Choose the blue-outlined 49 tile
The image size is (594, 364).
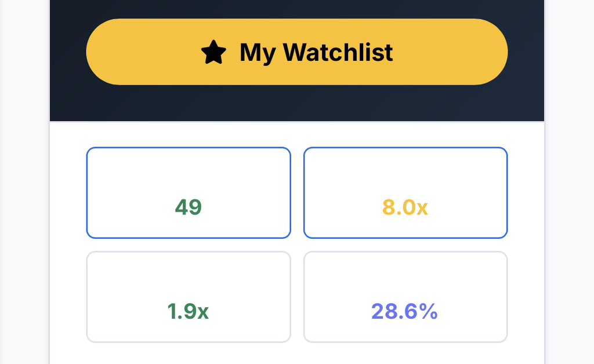pos(189,192)
